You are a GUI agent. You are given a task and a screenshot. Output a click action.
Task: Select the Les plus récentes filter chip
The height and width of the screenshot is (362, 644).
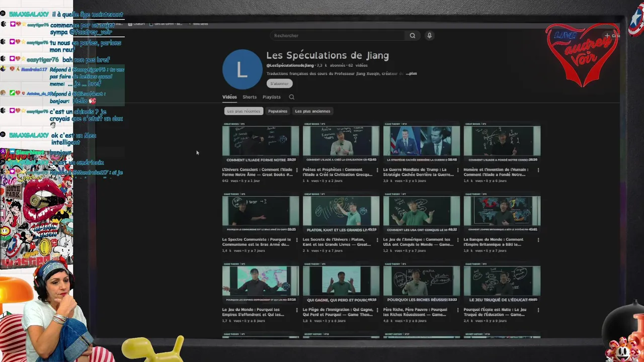click(244, 111)
